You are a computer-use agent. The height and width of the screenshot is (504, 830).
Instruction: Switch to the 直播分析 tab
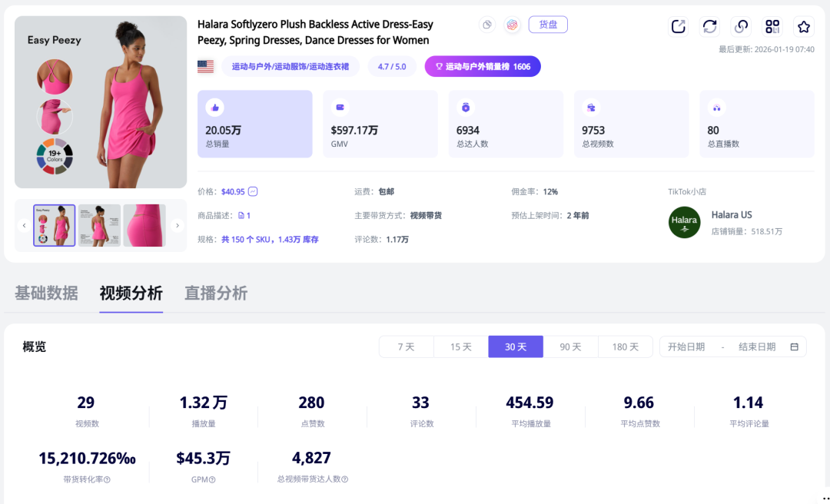[216, 293]
